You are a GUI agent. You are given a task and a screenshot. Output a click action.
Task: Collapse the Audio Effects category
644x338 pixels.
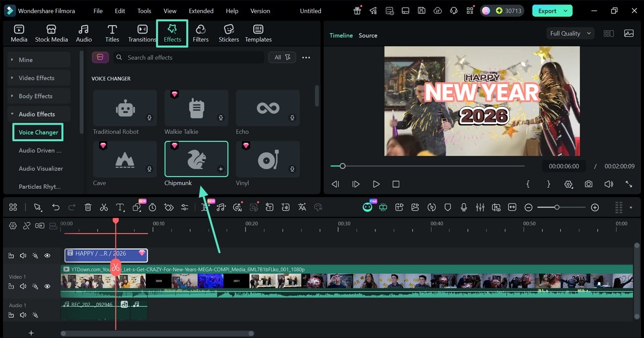(x=39, y=114)
